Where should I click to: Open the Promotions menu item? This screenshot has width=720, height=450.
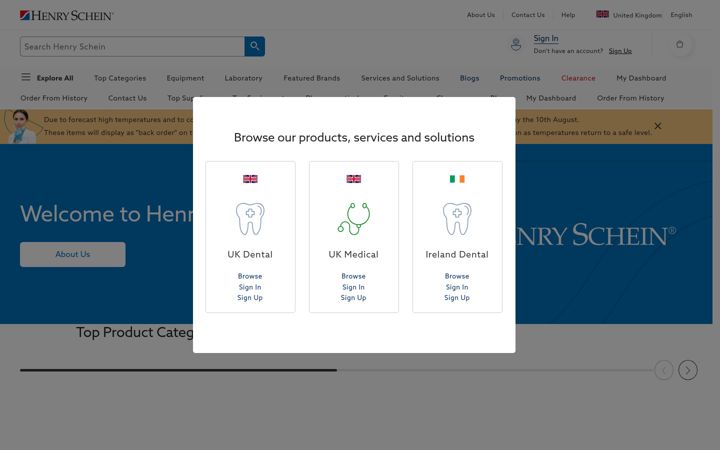tap(520, 78)
